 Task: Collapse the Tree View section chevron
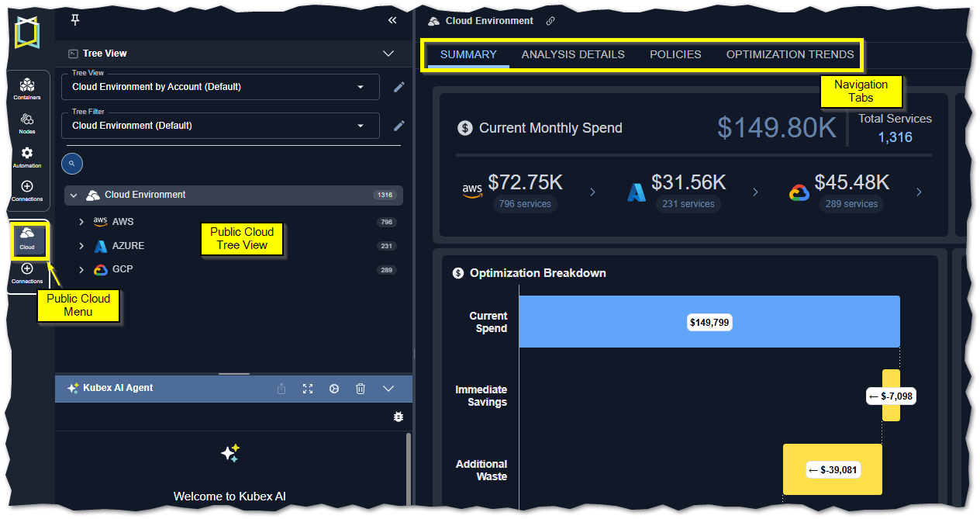point(389,54)
